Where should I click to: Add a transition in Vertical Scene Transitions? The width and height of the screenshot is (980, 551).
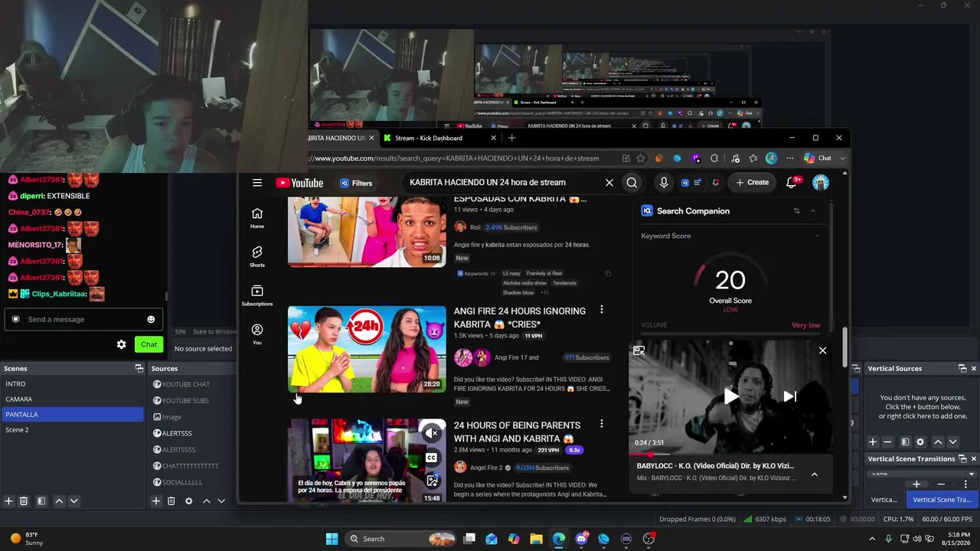[916, 484]
